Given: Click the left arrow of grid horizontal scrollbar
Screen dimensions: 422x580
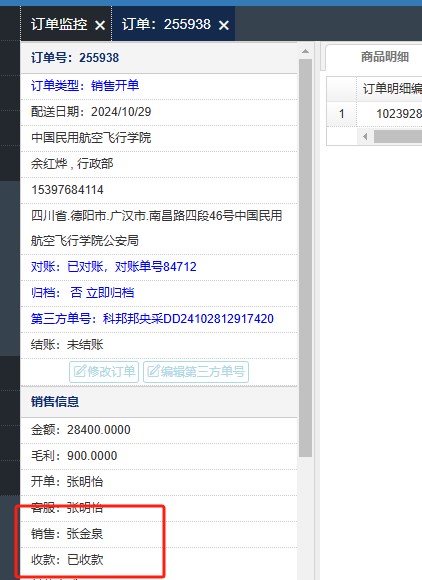Looking at the screenshot, I should pos(365,137).
